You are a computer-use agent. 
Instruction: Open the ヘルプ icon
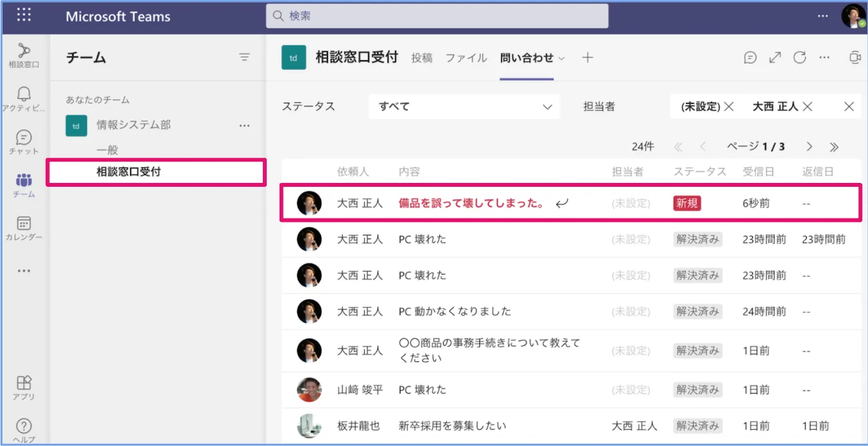(24, 430)
